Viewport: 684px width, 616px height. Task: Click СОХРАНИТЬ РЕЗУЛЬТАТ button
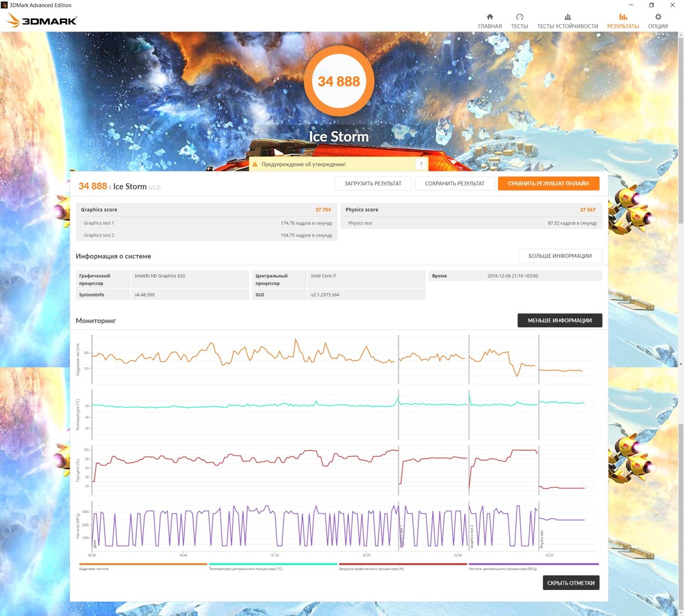(x=455, y=183)
